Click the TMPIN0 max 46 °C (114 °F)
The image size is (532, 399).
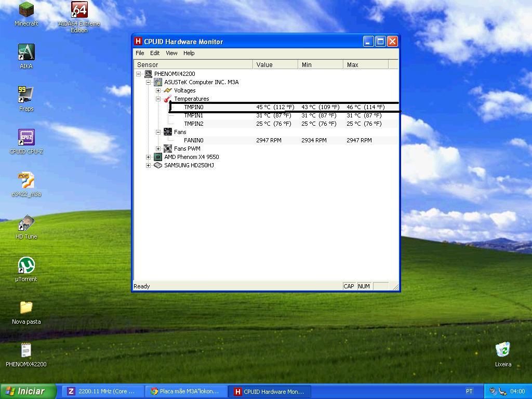pos(365,107)
